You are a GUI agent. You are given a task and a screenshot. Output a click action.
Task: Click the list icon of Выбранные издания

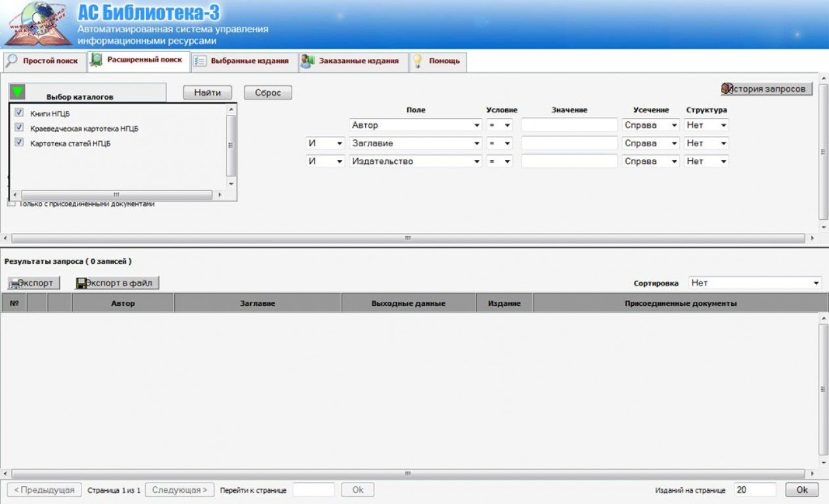click(x=200, y=61)
